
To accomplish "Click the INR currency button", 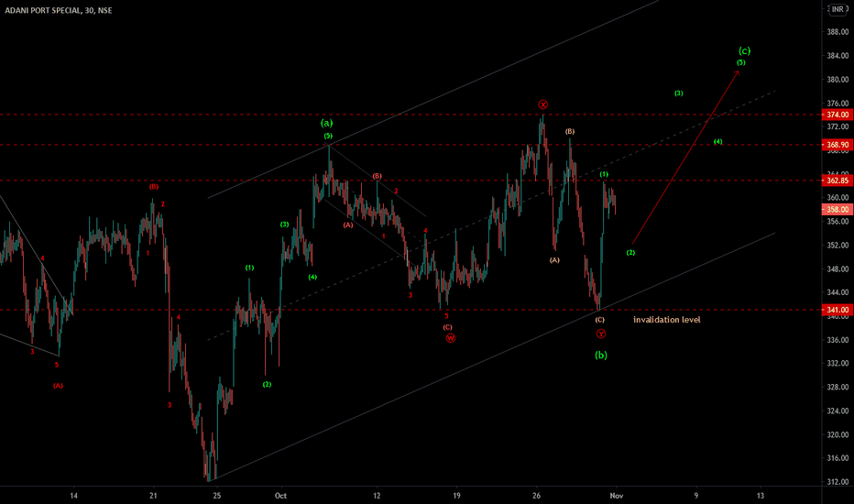I will [838, 9].
